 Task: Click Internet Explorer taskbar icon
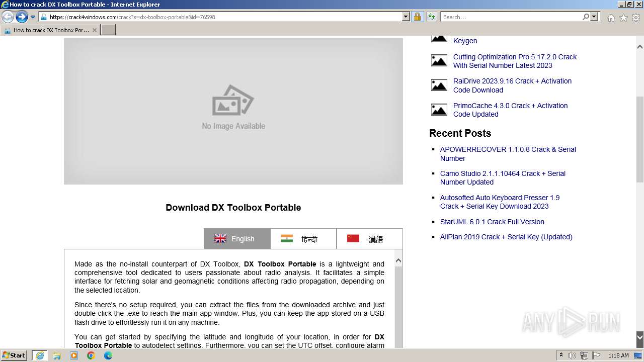[40, 355]
